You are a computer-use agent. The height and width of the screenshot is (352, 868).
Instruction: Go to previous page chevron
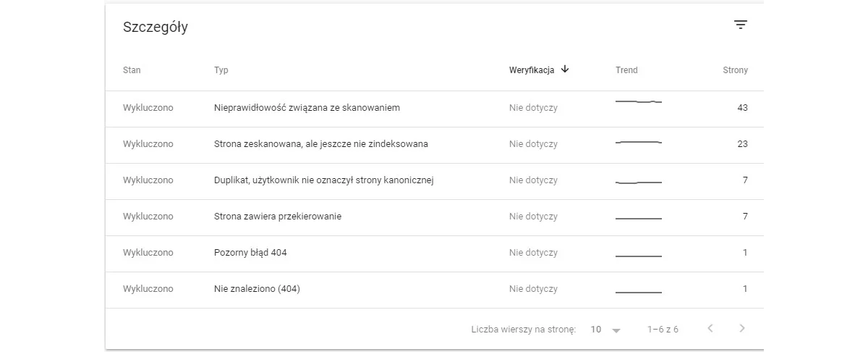point(710,329)
